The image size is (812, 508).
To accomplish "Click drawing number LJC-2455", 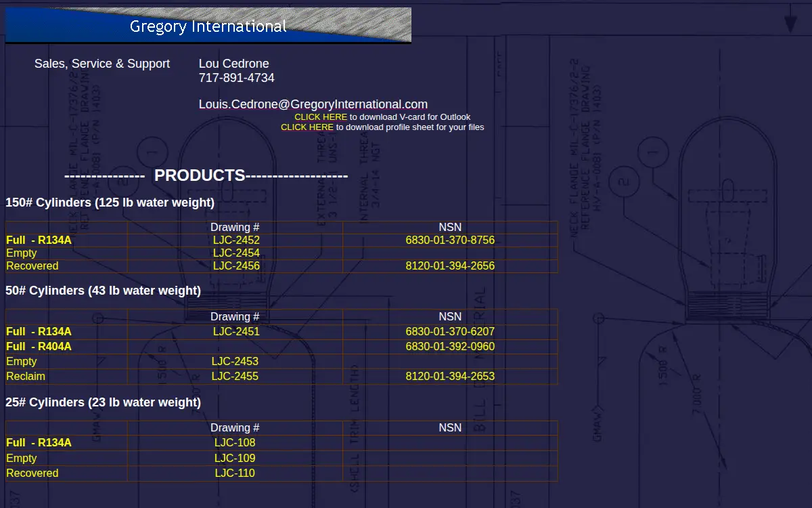I will (235, 377).
